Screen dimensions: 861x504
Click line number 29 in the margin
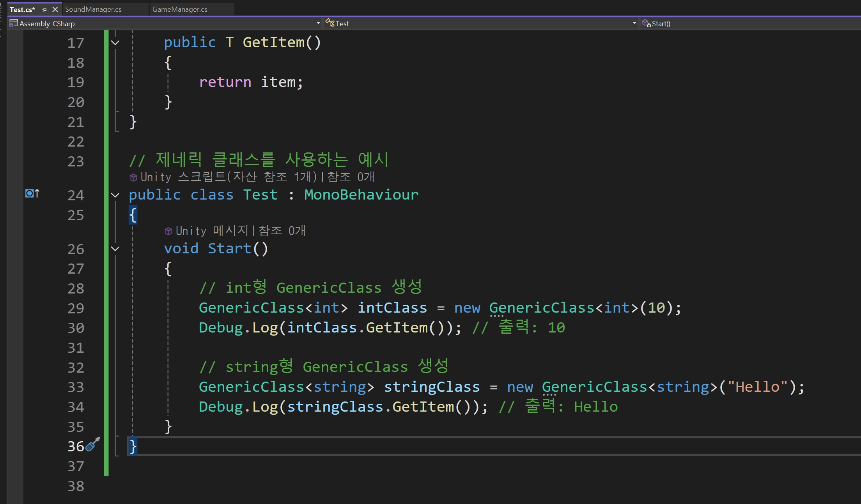point(76,308)
